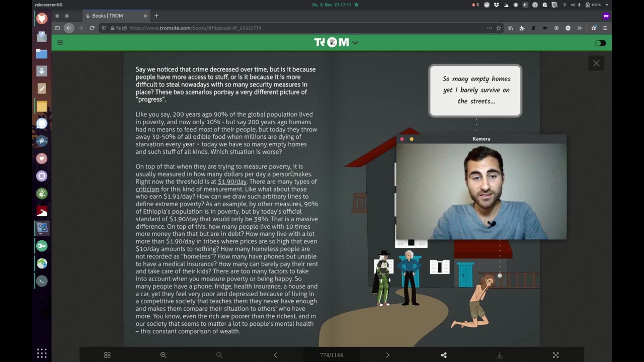This screenshot has width=644, height=362.
Task: Click the Kamera window video feed
Action: (481, 192)
